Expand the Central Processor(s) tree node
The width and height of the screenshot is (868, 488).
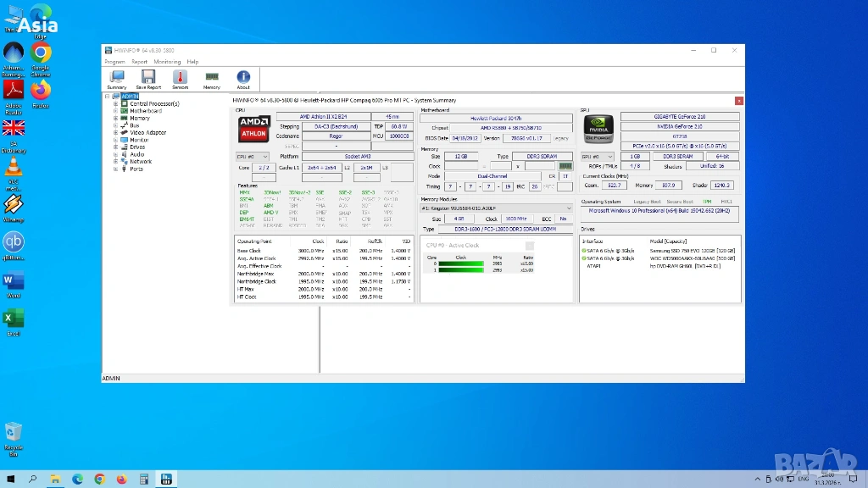pos(115,104)
